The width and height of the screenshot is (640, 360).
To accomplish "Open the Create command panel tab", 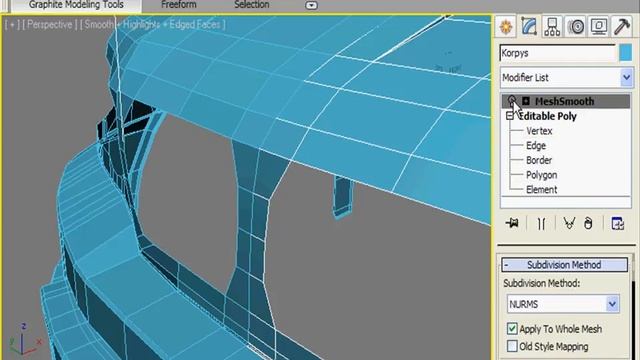I will click(x=506, y=27).
